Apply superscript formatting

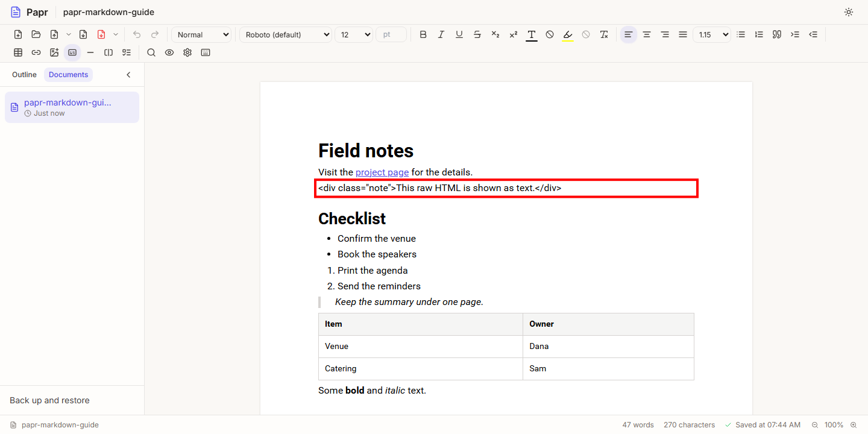[x=514, y=34]
